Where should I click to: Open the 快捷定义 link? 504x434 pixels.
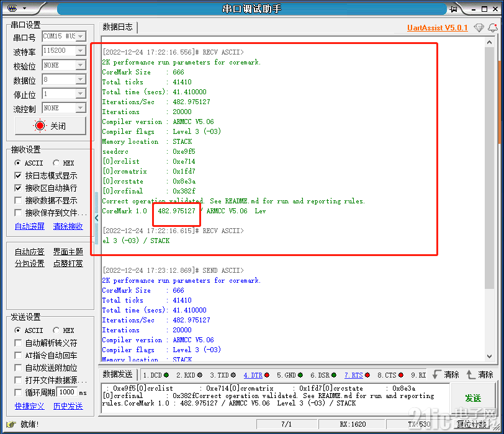[30, 406]
